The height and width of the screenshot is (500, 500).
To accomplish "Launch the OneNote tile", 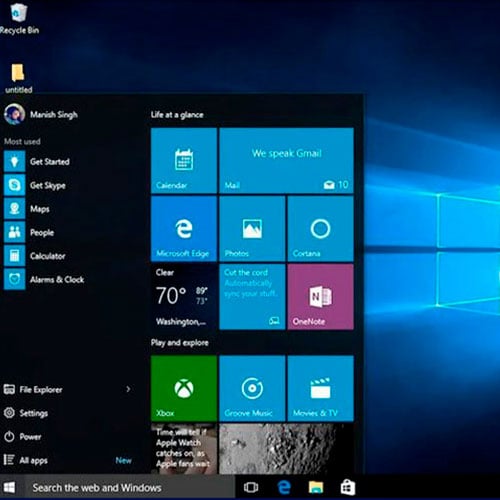I will [x=320, y=297].
